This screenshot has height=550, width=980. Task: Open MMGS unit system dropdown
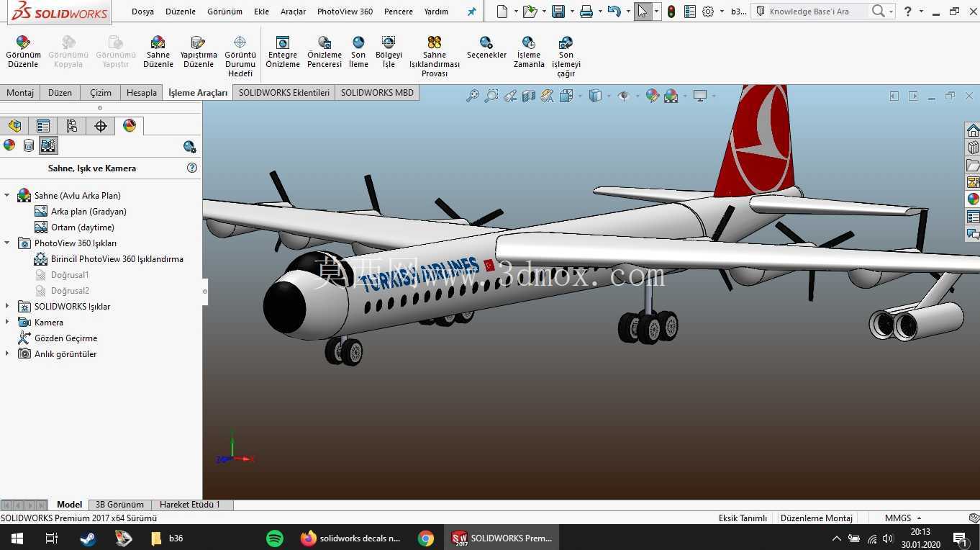902,518
